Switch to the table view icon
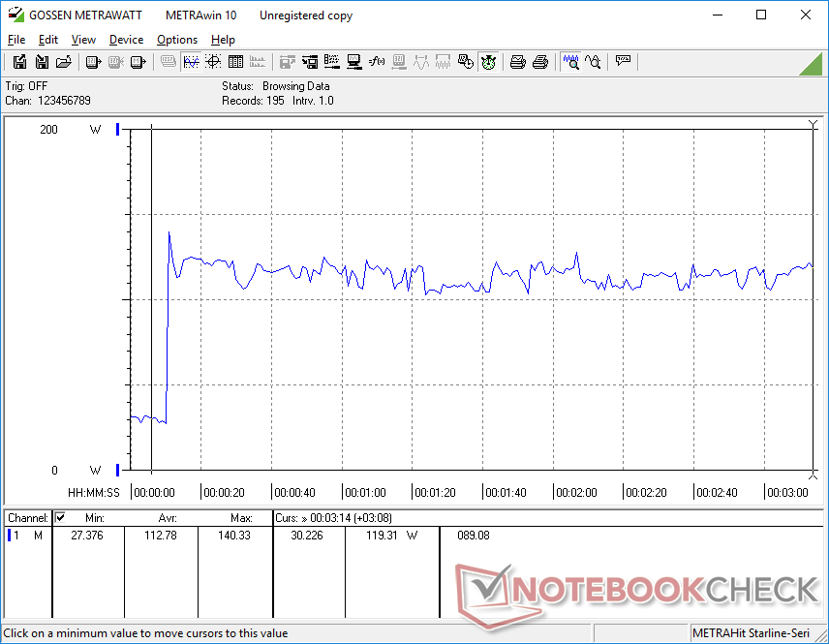 tap(235, 62)
